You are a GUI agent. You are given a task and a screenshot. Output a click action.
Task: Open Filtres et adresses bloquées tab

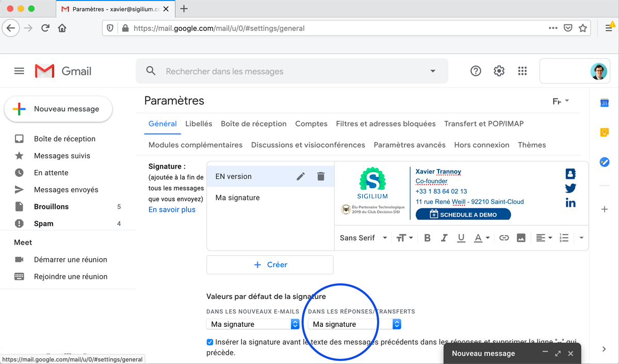tap(386, 124)
